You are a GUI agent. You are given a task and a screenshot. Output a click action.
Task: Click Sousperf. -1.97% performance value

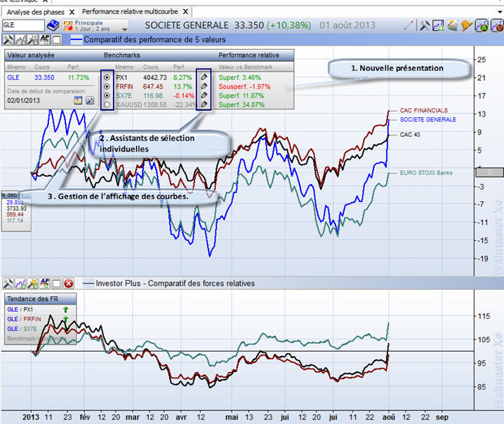coord(244,86)
